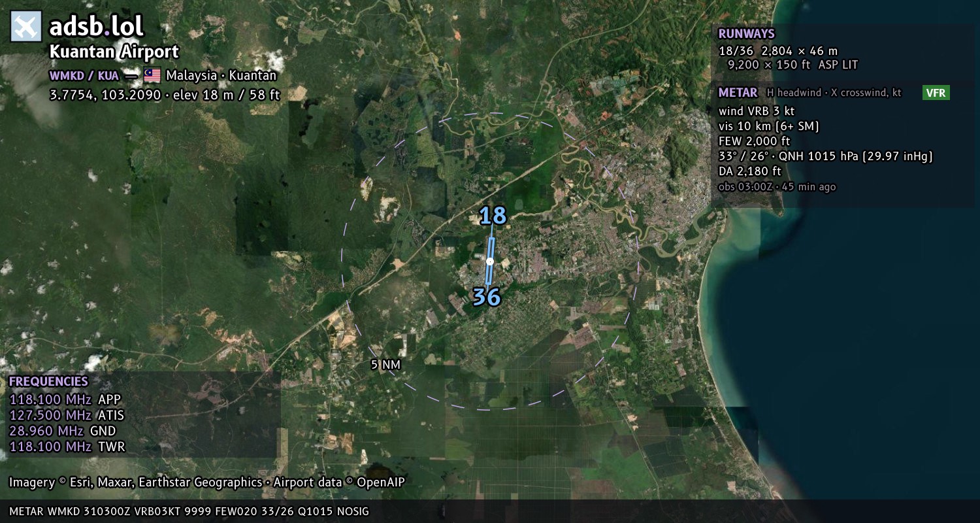Click the raw METAR string in the bottom bar
The width and height of the screenshot is (980, 523).
click(x=189, y=511)
